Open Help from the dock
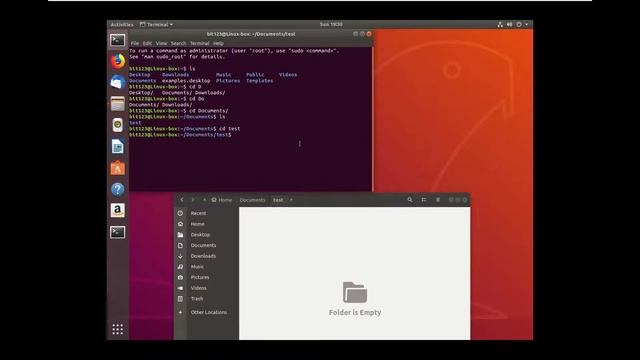The width and height of the screenshot is (640, 360). click(x=118, y=189)
